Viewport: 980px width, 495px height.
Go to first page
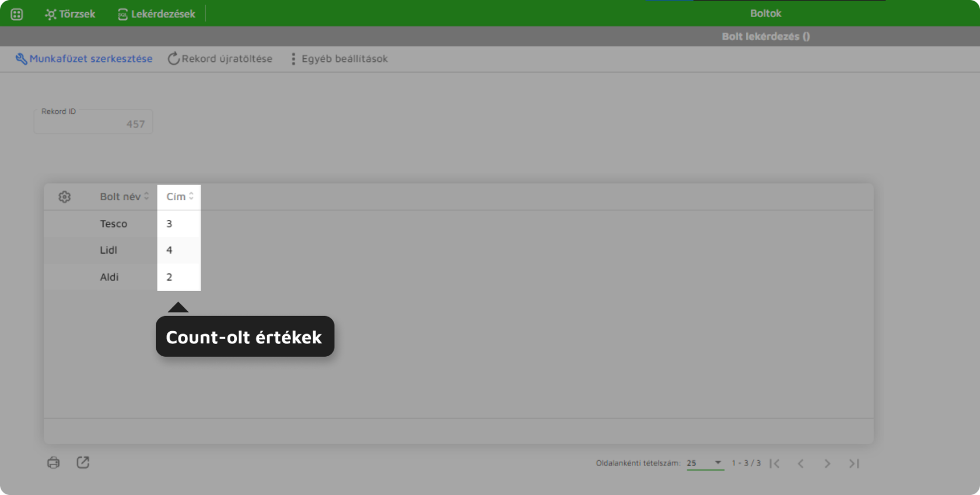[775, 464]
